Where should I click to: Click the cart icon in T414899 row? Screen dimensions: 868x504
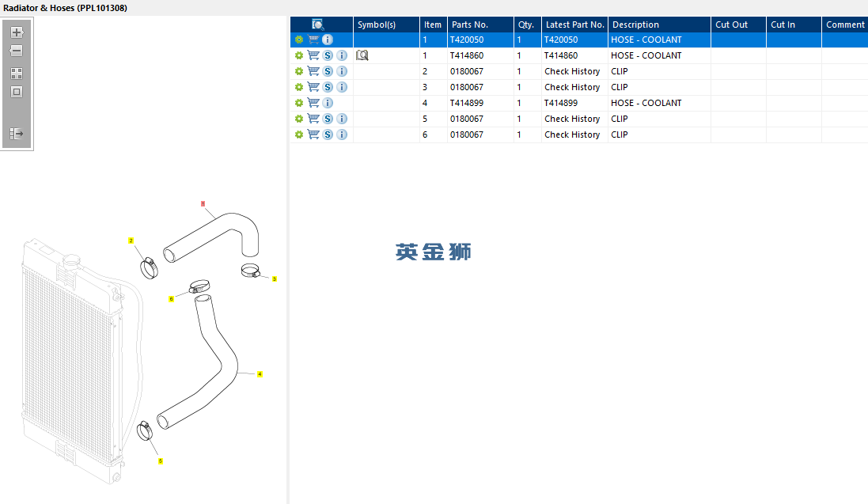pyautogui.click(x=313, y=103)
